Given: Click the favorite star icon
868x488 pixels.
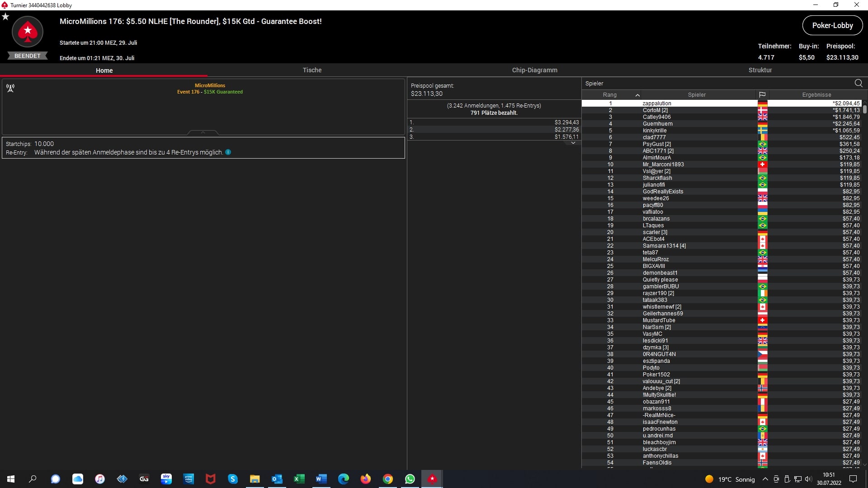Looking at the screenshot, I should (x=5, y=17).
